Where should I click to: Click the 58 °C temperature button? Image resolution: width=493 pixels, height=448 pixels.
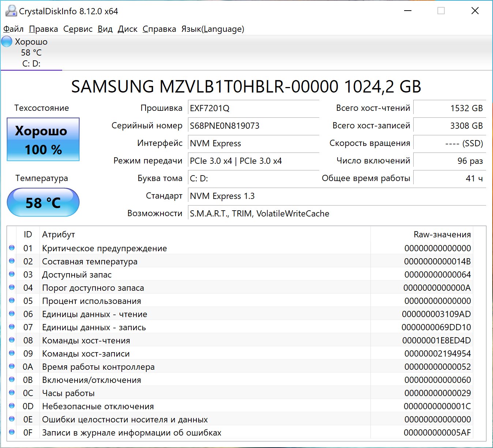43,203
